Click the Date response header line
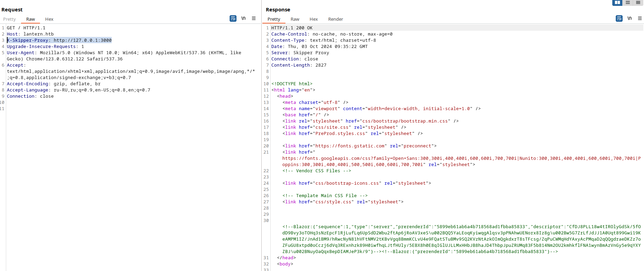This screenshot has height=271, width=644. pyautogui.click(x=320, y=47)
